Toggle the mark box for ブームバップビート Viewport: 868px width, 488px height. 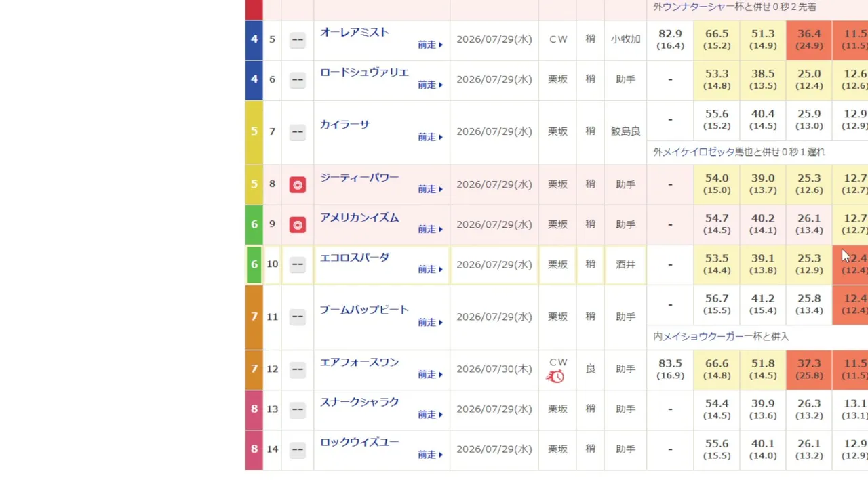pyautogui.click(x=297, y=317)
